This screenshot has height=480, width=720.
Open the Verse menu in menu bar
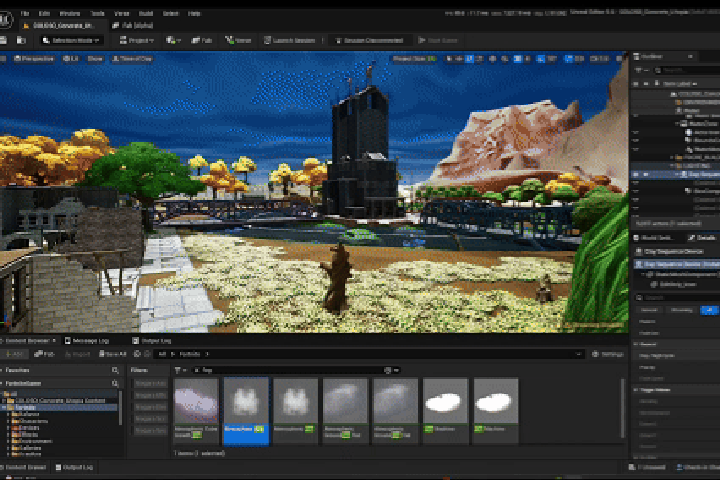click(122, 14)
